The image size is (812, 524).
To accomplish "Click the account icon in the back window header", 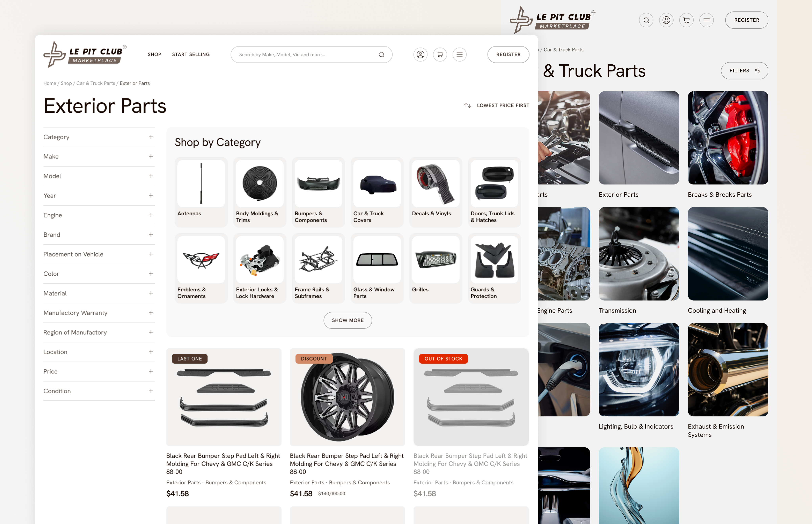I will coord(666,20).
